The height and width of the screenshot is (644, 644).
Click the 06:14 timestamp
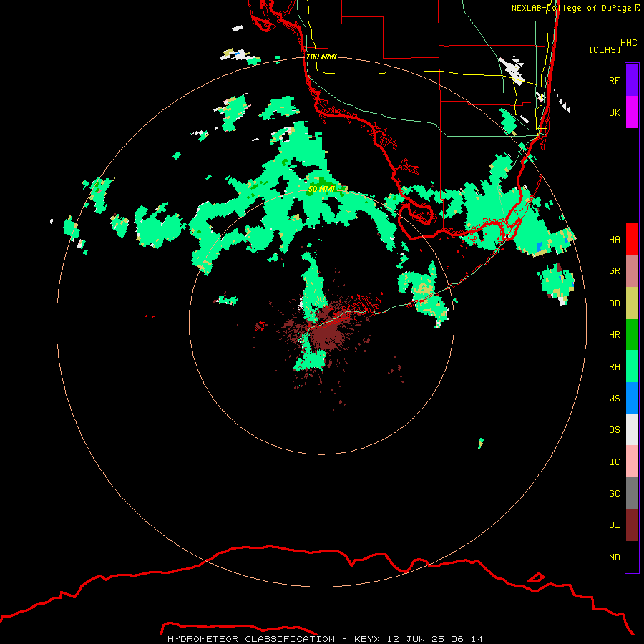tap(467, 639)
